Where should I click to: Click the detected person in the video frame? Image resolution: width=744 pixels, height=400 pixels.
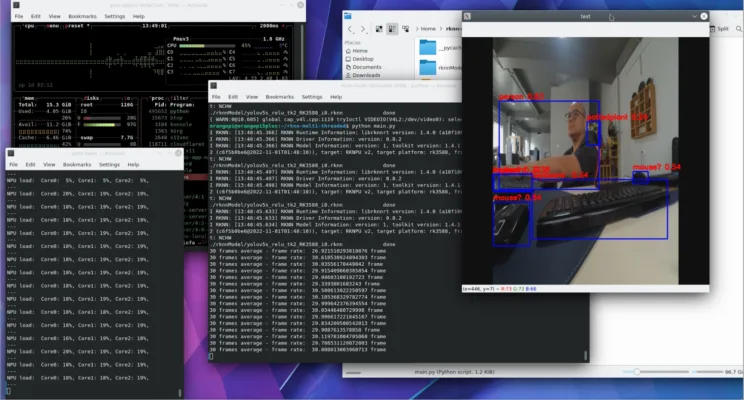point(549,144)
